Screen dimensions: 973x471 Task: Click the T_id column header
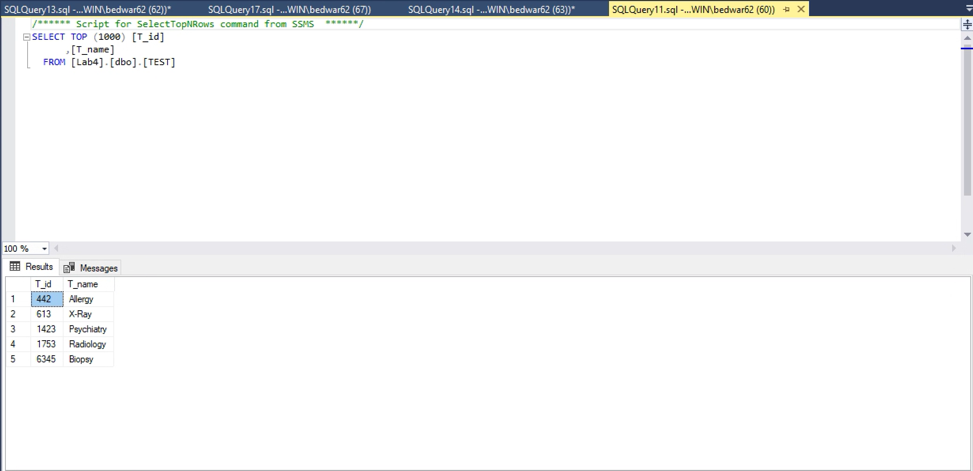[x=47, y=284]
